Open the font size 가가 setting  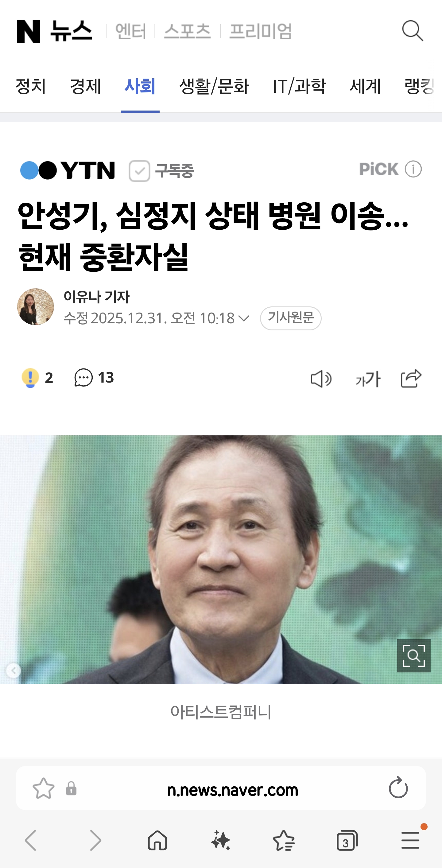pyautogui.click(x=368, y=379)
